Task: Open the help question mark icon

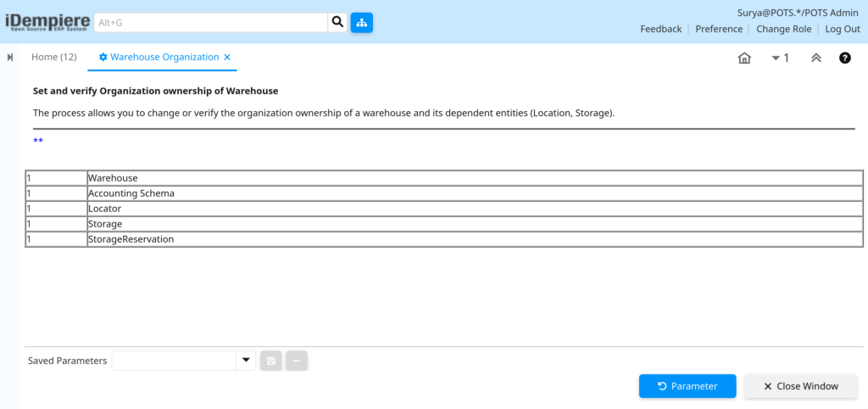Action: tap(845, 58)
